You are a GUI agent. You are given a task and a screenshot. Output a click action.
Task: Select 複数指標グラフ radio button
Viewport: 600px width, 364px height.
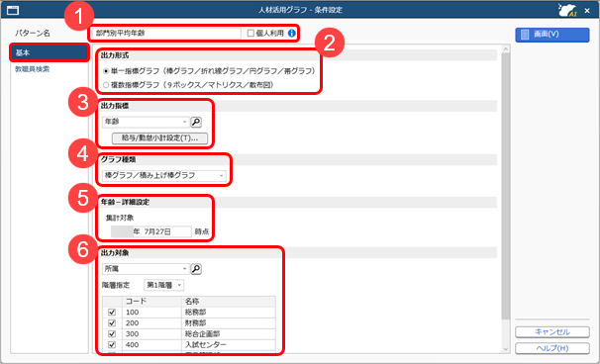[106, 85]
